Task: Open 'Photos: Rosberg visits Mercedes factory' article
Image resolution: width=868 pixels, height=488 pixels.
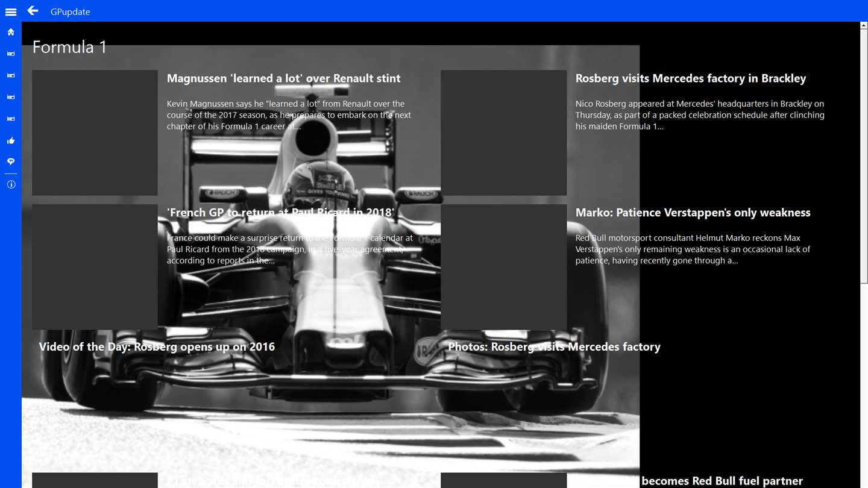Action: coord(554,346)
